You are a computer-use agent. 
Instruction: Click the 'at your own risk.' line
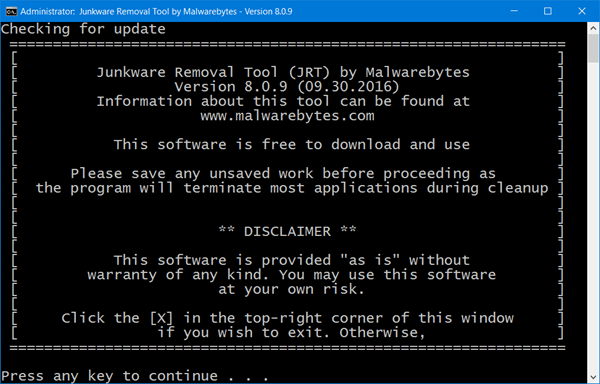(291, 289)
